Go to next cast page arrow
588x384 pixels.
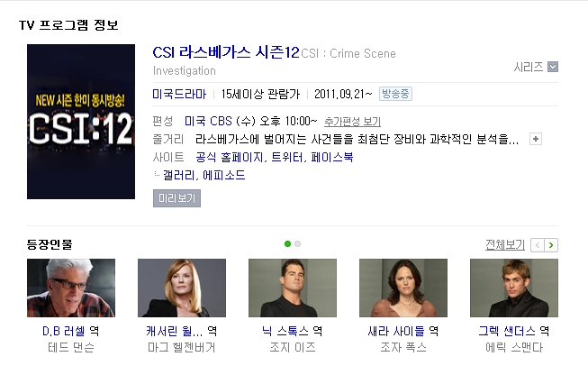pyautogui.click(x=551, y=245)
